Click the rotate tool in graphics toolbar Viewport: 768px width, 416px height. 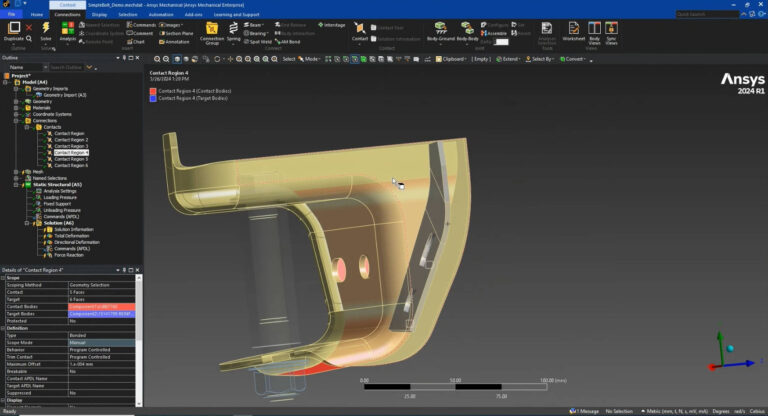[x=217, y=59]
